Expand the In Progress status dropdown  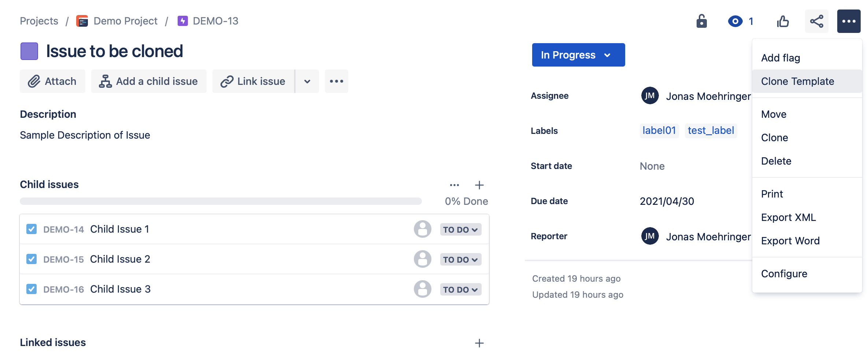click(578, 55)
